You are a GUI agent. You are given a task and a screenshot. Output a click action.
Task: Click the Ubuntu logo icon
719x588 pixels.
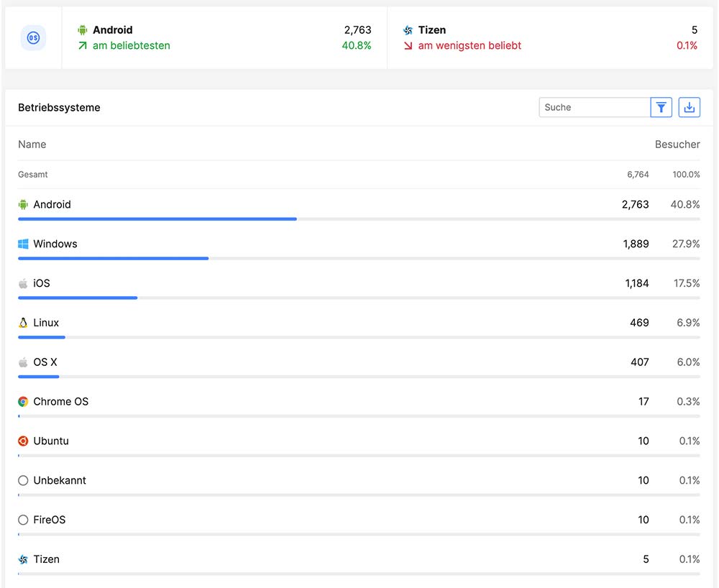pos(23,441)
